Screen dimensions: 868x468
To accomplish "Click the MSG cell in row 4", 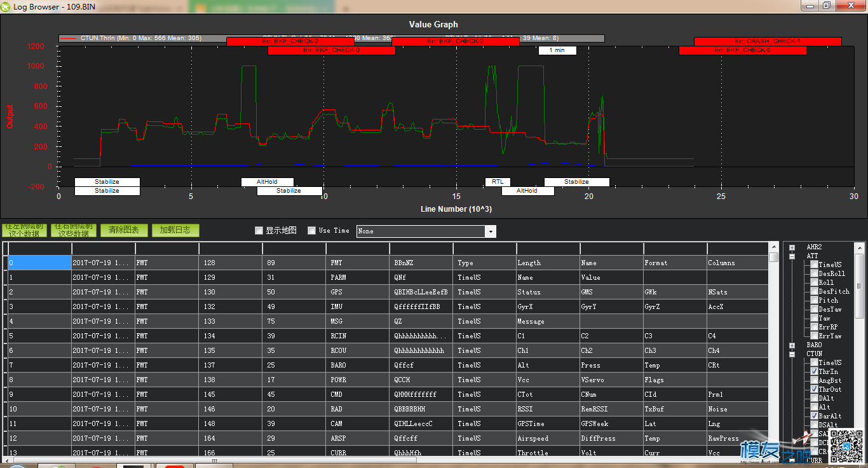I will pyautogui.click(x=358, y=321).
